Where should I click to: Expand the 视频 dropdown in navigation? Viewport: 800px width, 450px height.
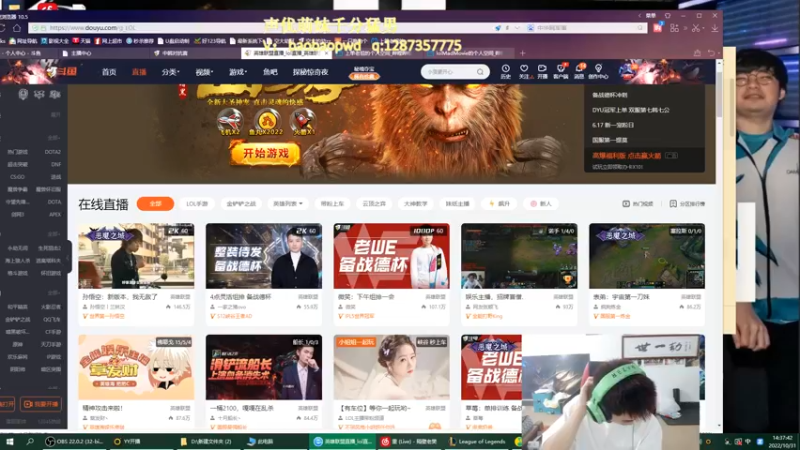(204, 72)
